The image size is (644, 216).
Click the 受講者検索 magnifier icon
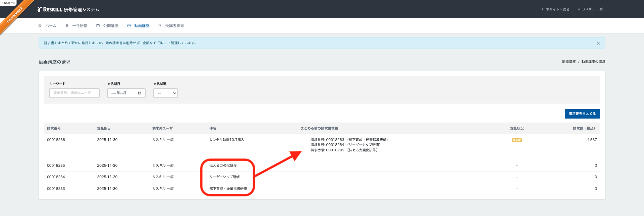pyautogui.click(x=160, y=26)
